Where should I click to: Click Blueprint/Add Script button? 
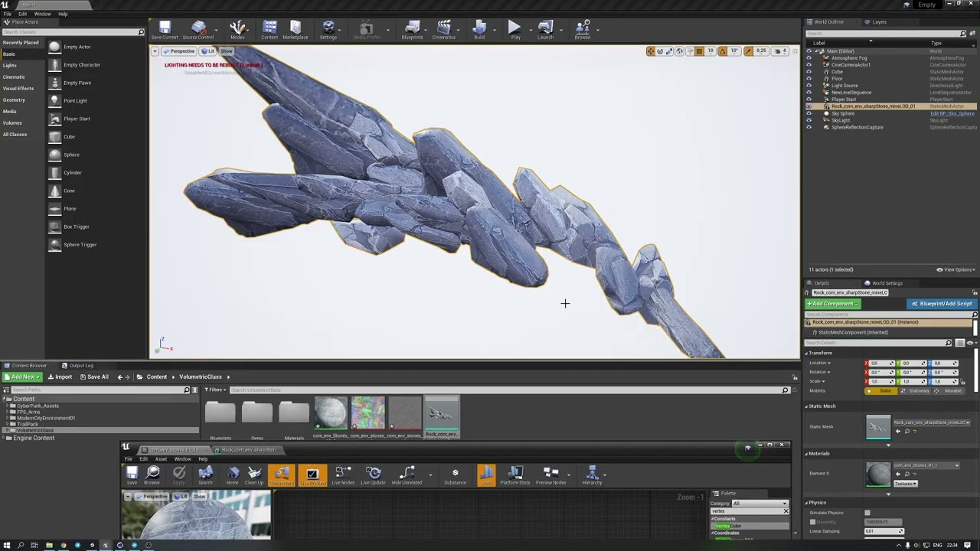941,304
